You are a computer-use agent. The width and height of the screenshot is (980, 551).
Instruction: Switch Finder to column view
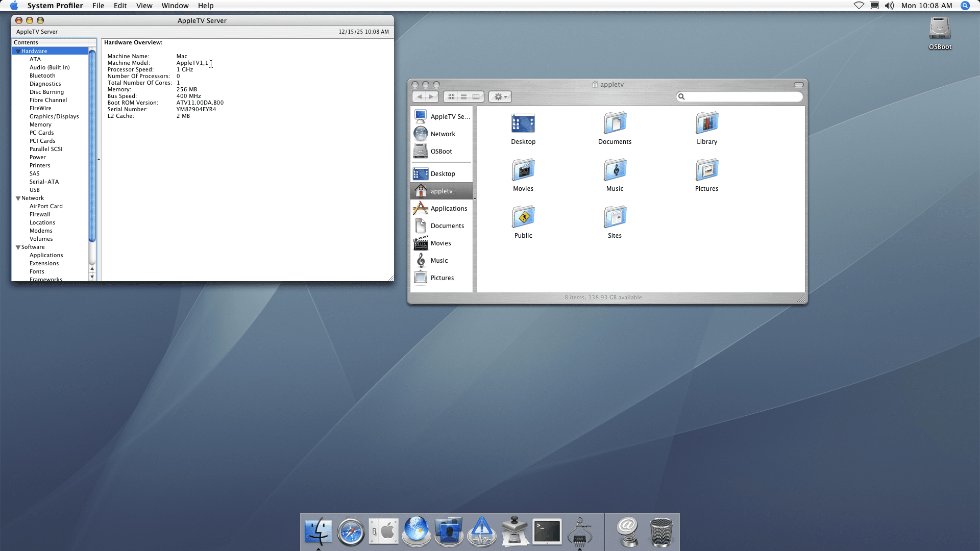476,97
